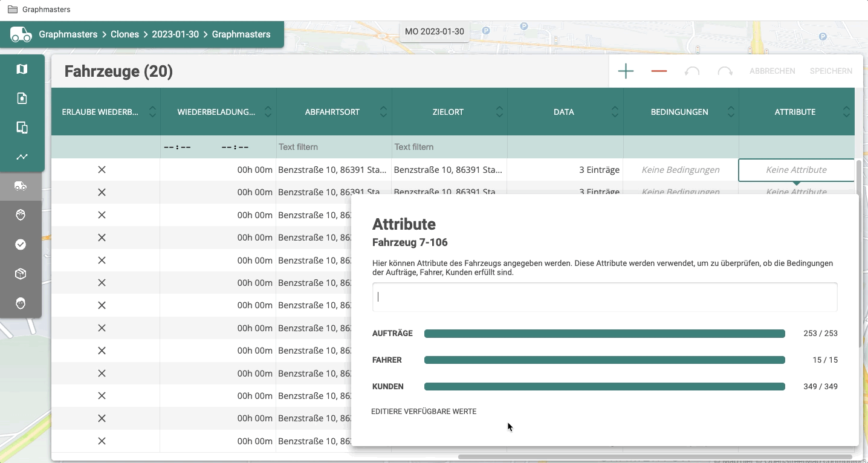Open the customers face sidebar icon

point(21,303)
